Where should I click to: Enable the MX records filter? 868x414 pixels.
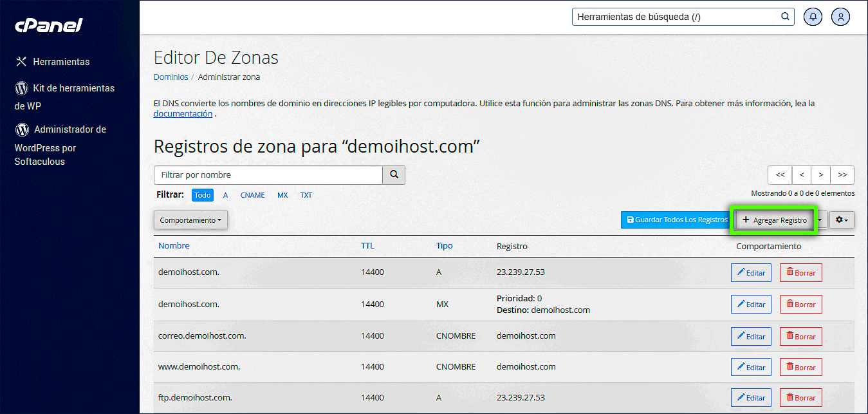282,195
